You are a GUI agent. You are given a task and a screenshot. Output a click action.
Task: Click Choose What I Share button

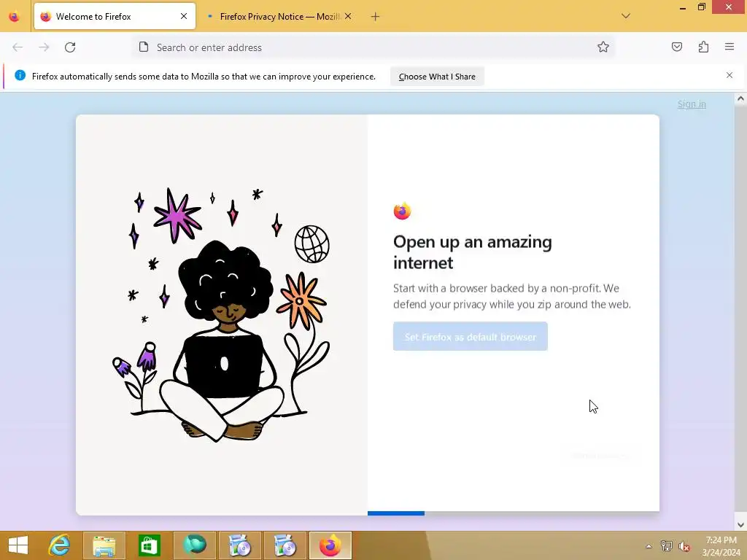(x=438, y=77)
